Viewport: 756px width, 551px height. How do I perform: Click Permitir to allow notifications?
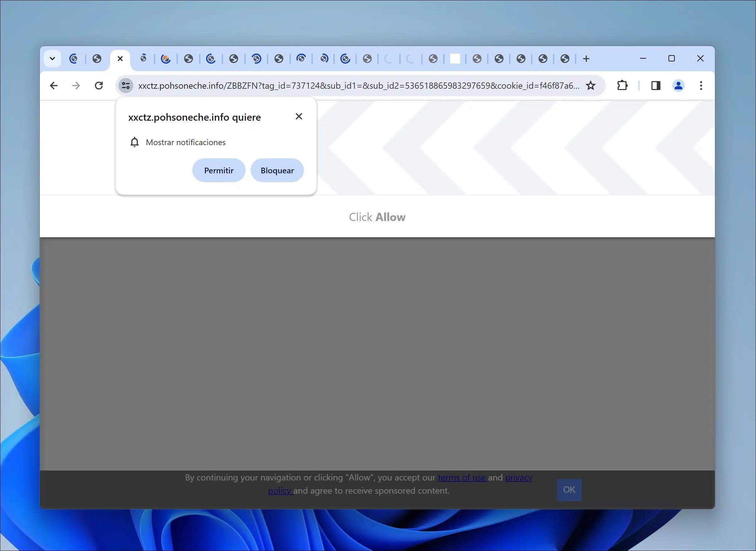219,171
